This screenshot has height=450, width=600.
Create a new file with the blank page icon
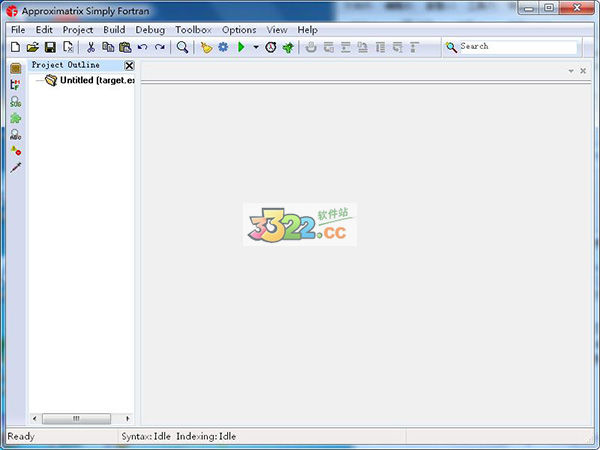(15, 47)
